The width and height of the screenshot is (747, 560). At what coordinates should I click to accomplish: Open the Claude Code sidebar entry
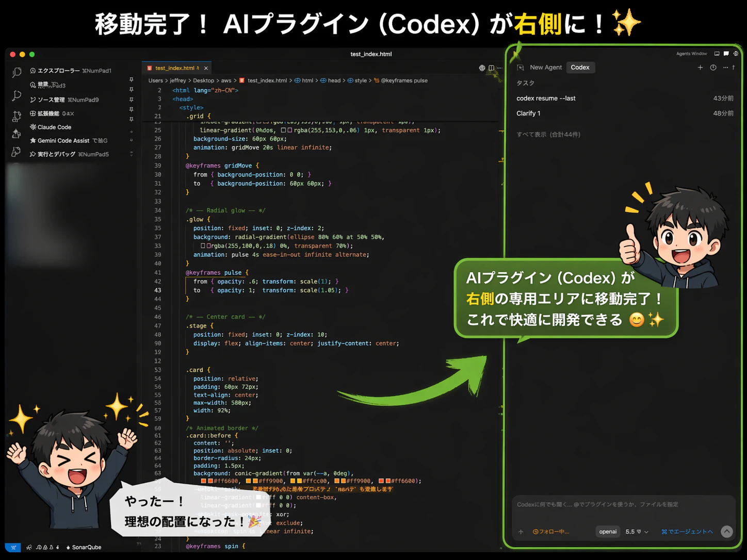click(x=51, y=127)
